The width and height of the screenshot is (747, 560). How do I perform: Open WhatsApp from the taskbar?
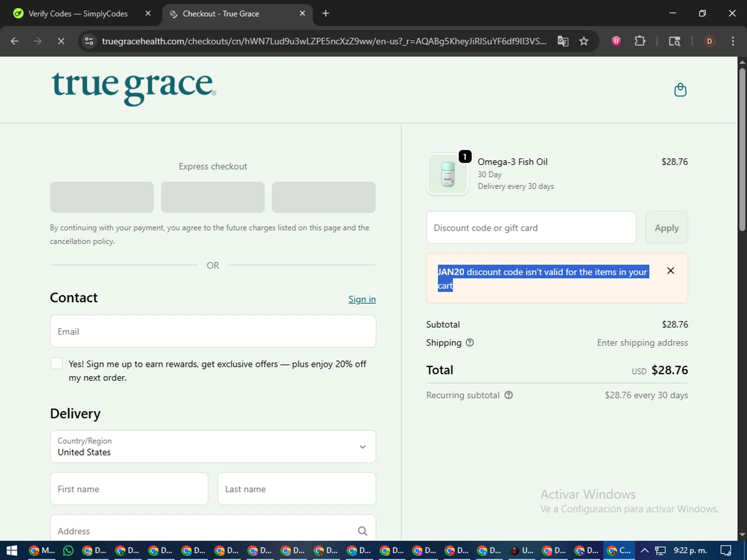point(68,551)
